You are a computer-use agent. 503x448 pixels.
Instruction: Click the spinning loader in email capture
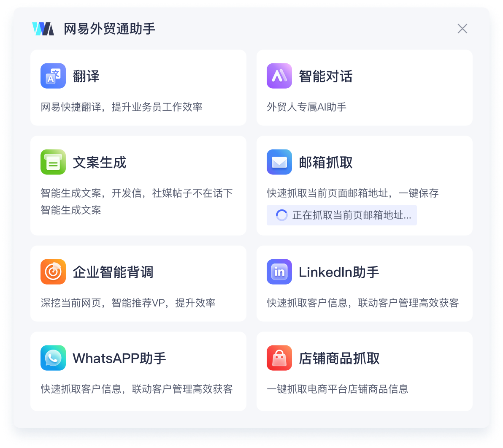(x=281, y=215)
